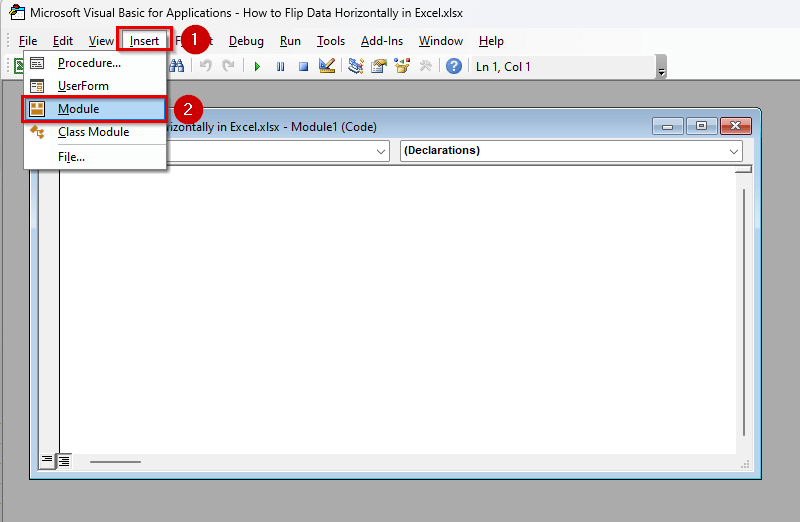Choose Class Module menu entry

click(x=95, y=132)
